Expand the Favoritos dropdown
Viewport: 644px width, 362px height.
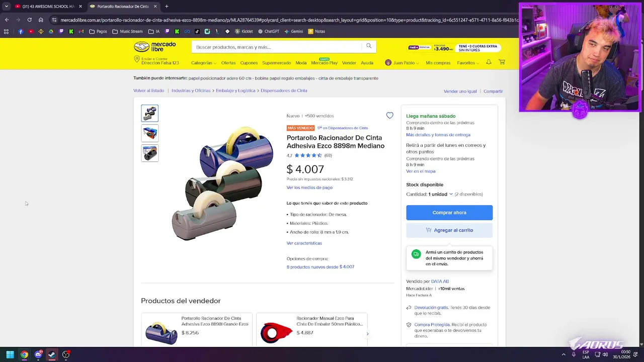click(x=468, y=63)
